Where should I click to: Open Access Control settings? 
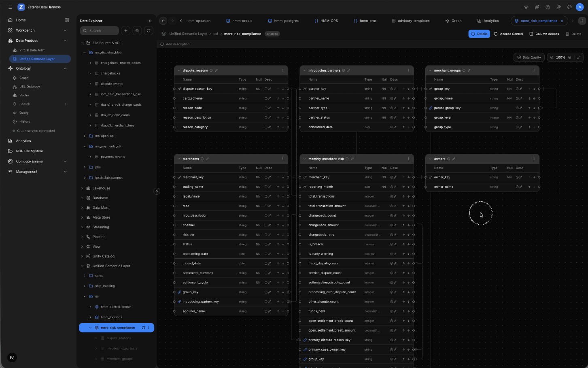[x=509, y=34]
